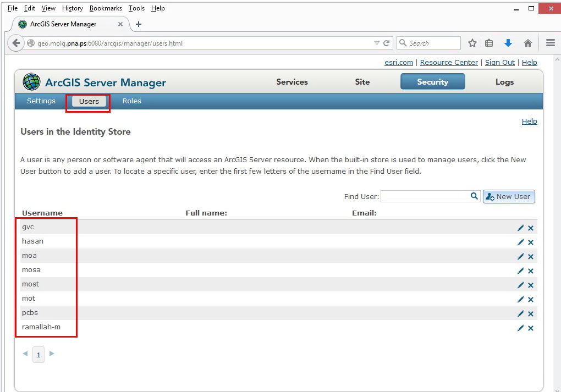Open the top Help link
This screenshot has width=561, height=392.
pyautogui.click(x=529, y=62)
